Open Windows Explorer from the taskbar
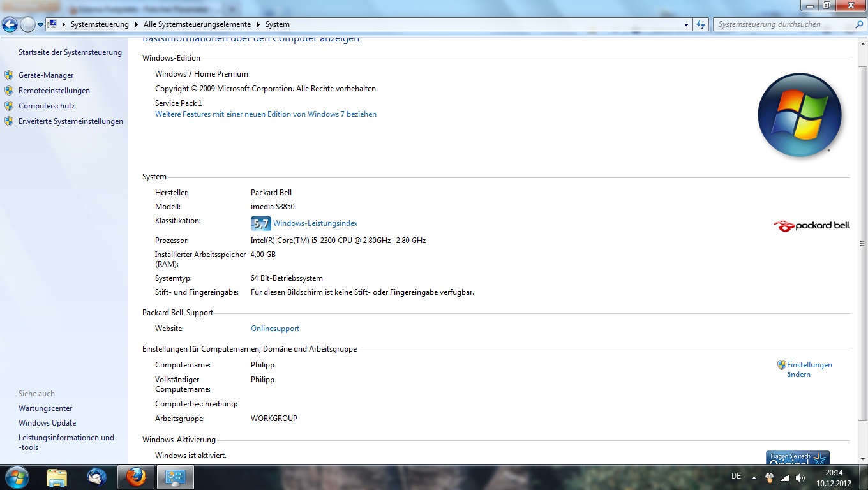Image resolution: width=868 pixels, height=490 pixels. pyautogui.click(x=57, y=477)
